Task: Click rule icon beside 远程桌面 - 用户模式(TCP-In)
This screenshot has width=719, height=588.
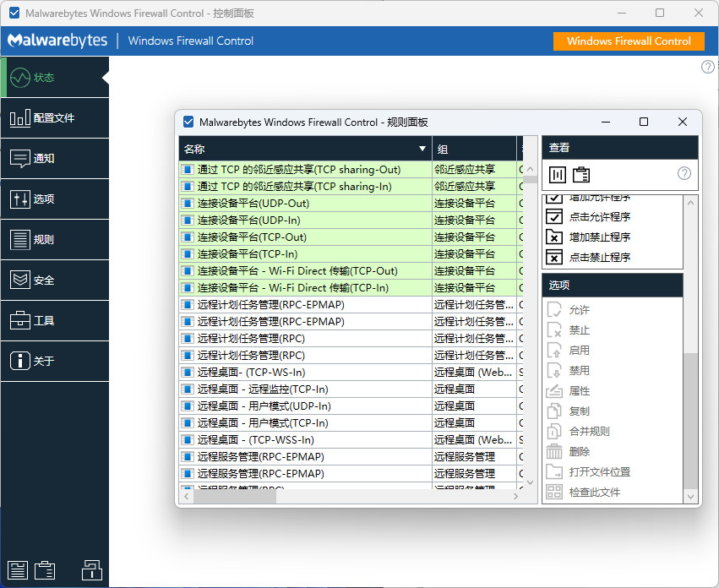Action: tap(188, 423)
